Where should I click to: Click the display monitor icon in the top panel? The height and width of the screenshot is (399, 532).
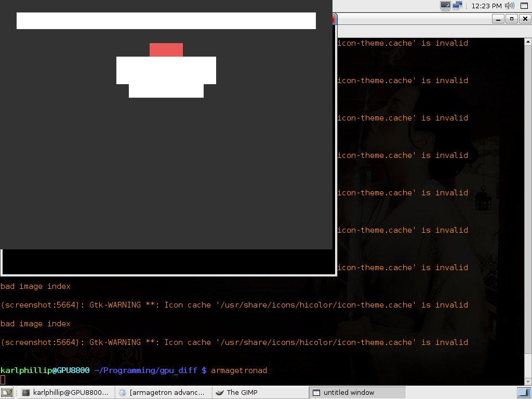click(x=445, y=6)
